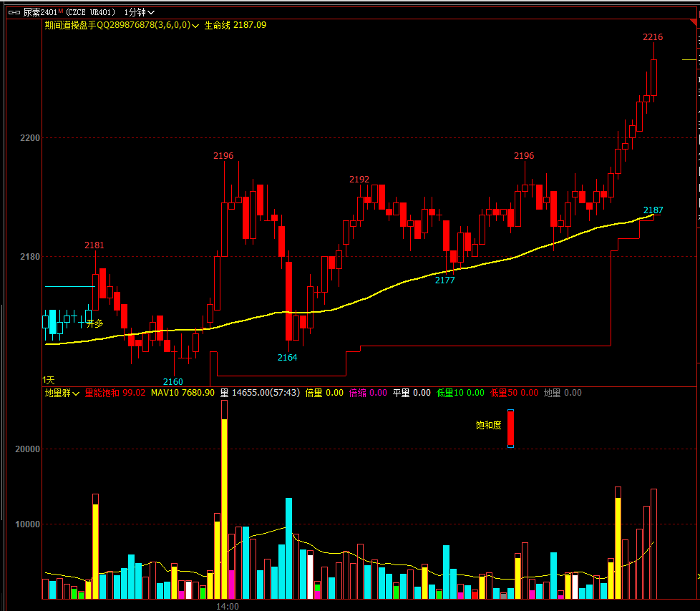Screen dimensions: 700x611
Task: Open the 1分钟 timeframe dropdown
Action: click(x=139, y=12)
